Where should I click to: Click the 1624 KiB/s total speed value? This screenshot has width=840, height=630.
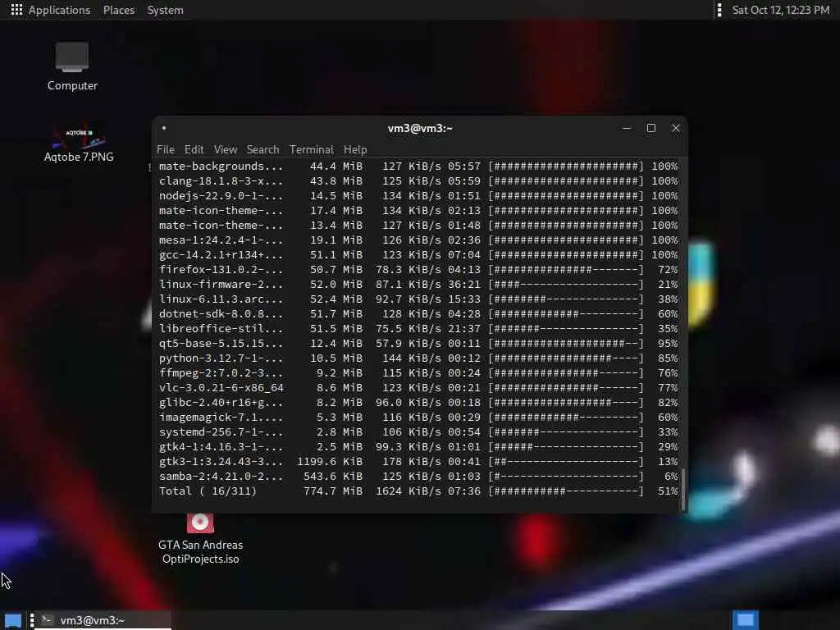[409, 491]
